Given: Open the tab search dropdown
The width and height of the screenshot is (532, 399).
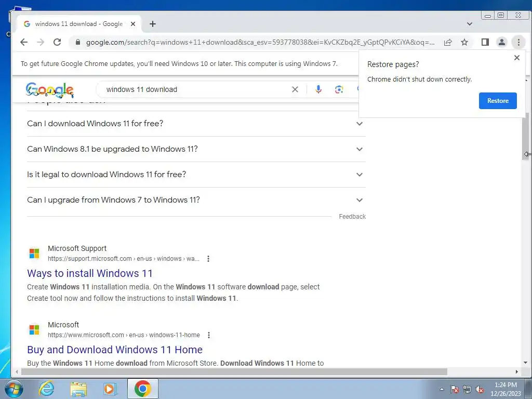Looking at the screenshot, I should coord(470,24).
